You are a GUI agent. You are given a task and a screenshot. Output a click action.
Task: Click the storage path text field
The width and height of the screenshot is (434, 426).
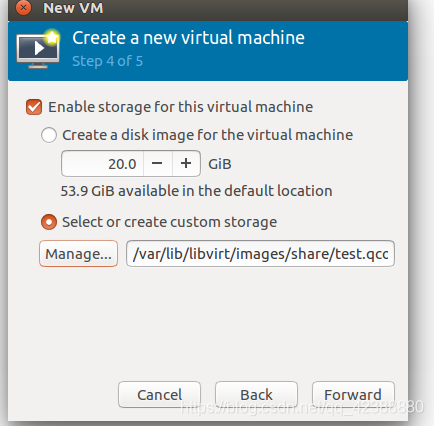point(260,254)
